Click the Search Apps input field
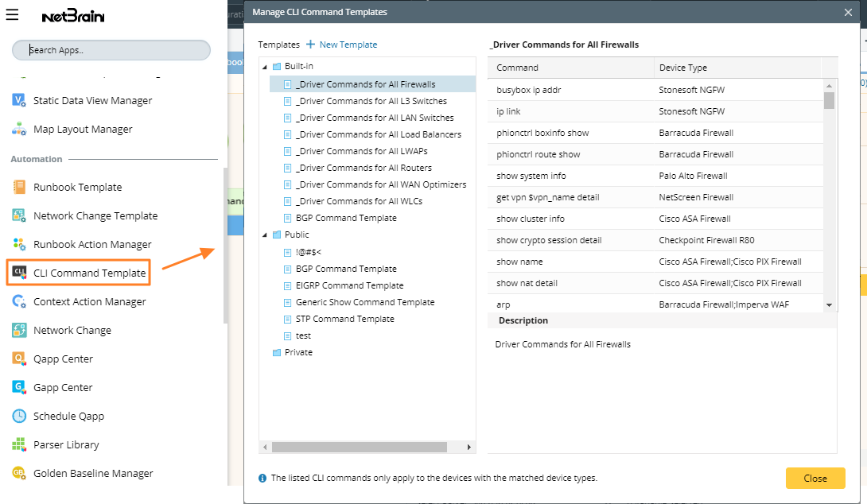Screen dimensions: 867x504 click(111, 50)
